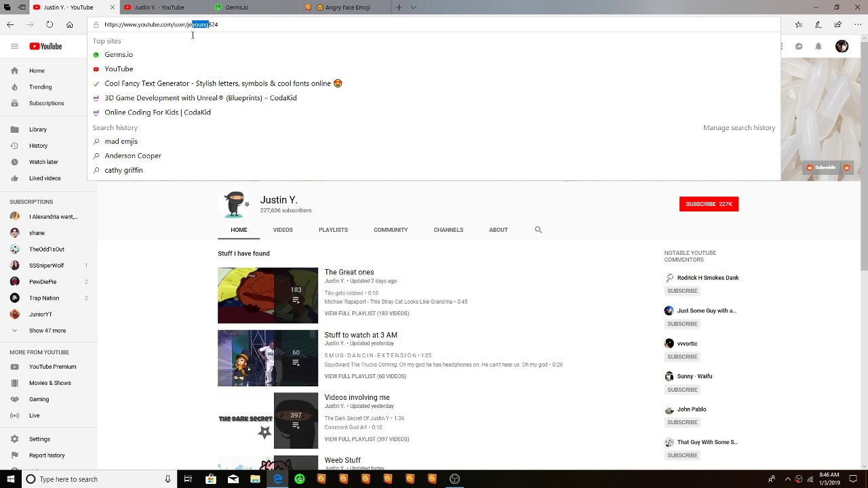
Task: Open YouTube Premium sidebar entry
Action: tap(52, 367)
